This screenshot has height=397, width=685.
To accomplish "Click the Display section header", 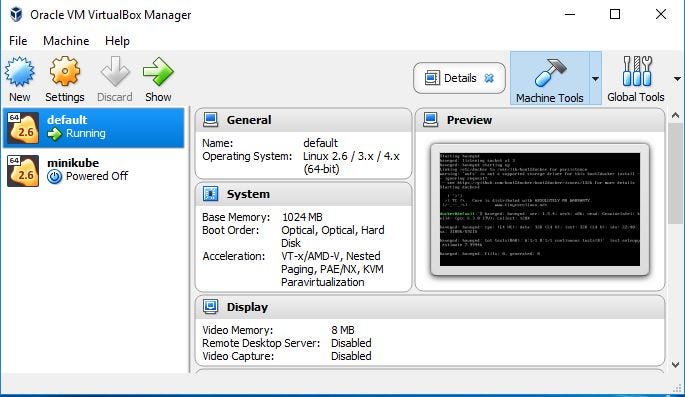I will click(x=430, y=307).
